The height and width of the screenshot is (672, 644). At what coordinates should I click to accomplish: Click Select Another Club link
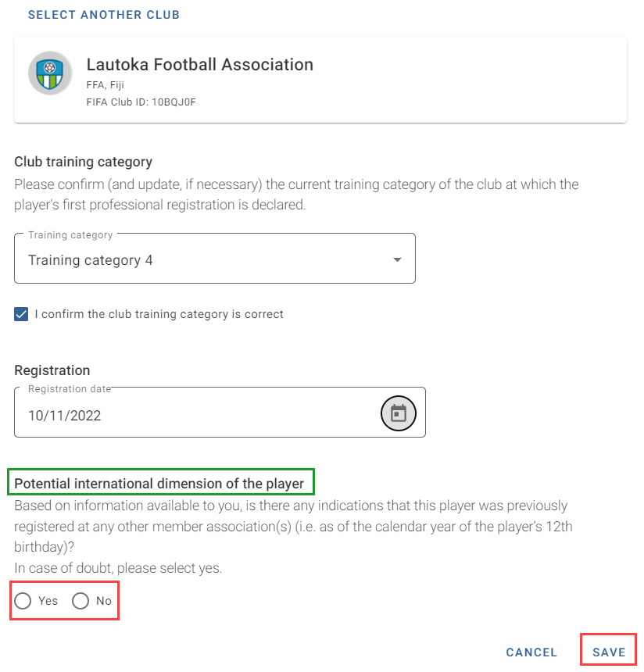[x=104, y=15]
